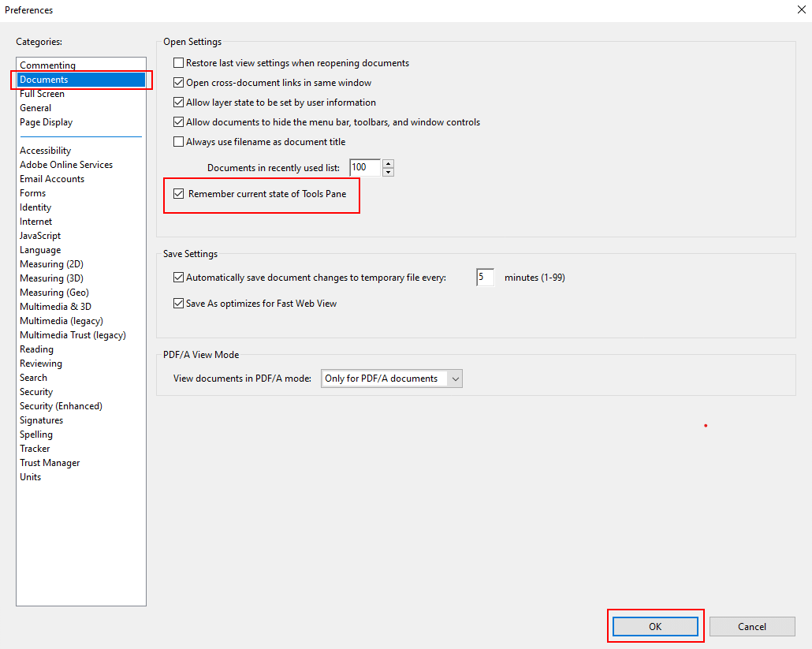Image resolution: width=812 pixels, height=649 pixels.
Task: Open the PDF/A view mode dropdown
Action: pos(392,379)
